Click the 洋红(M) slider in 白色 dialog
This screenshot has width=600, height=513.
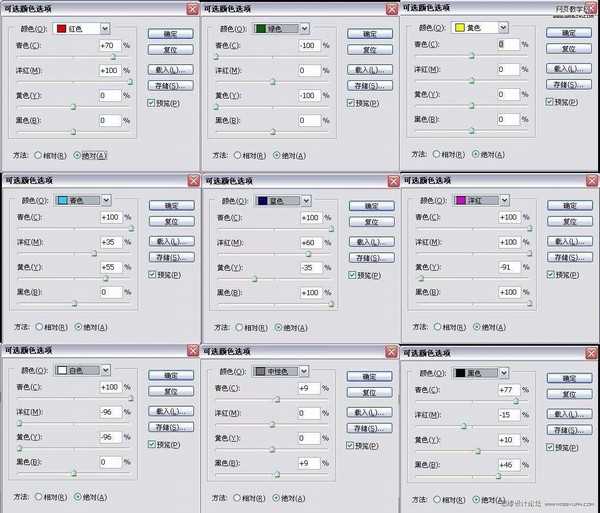(x=20, y=423)
